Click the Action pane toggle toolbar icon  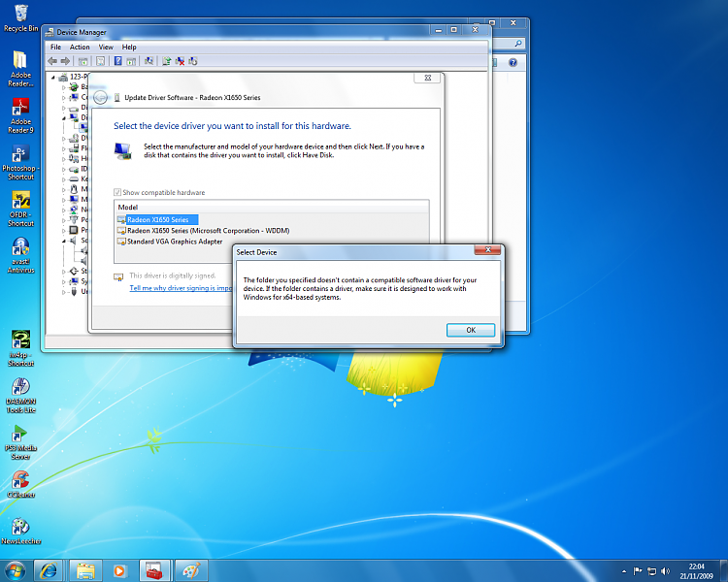131,61
